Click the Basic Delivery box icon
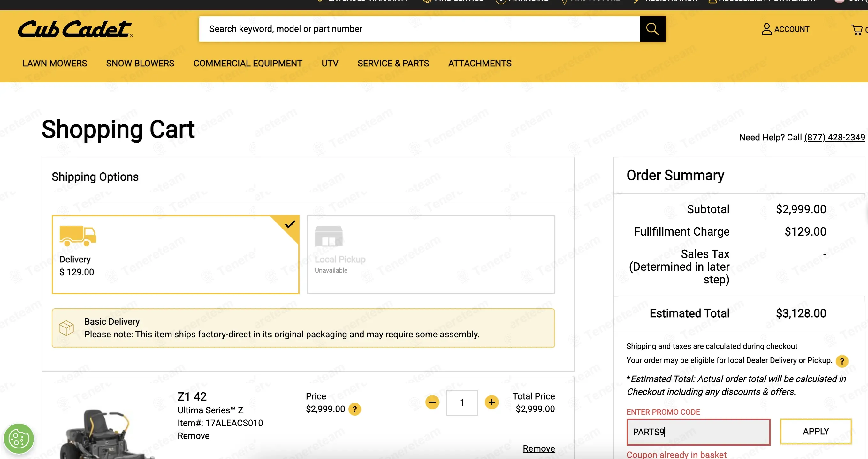The width and height of the screenshot is (868, 459). [66, 328]
